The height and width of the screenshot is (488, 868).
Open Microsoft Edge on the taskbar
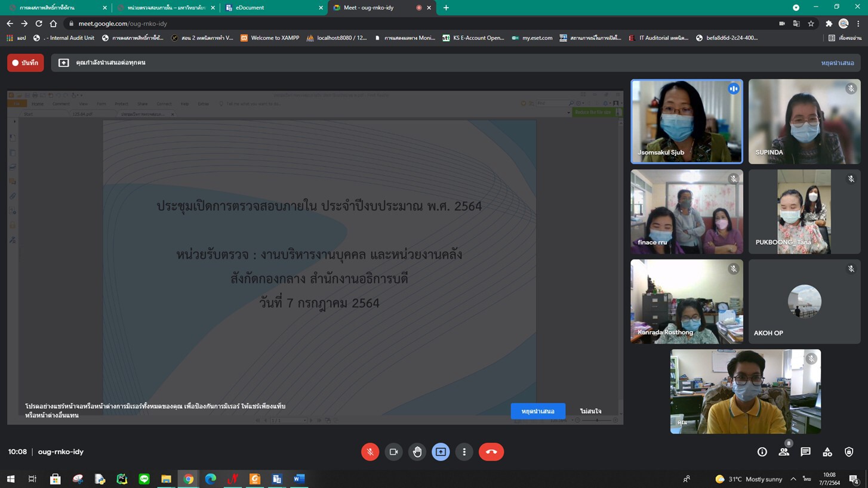click(211, 479)
